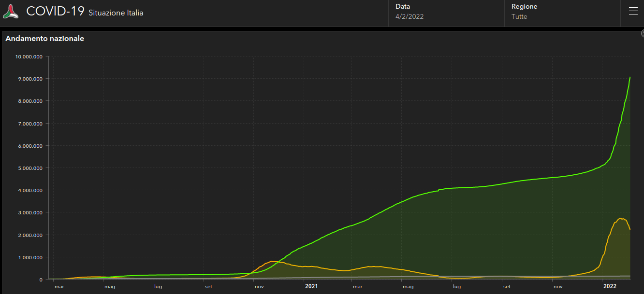
Task: Click the 2022 label on the time axis
Action: [610, 286]
